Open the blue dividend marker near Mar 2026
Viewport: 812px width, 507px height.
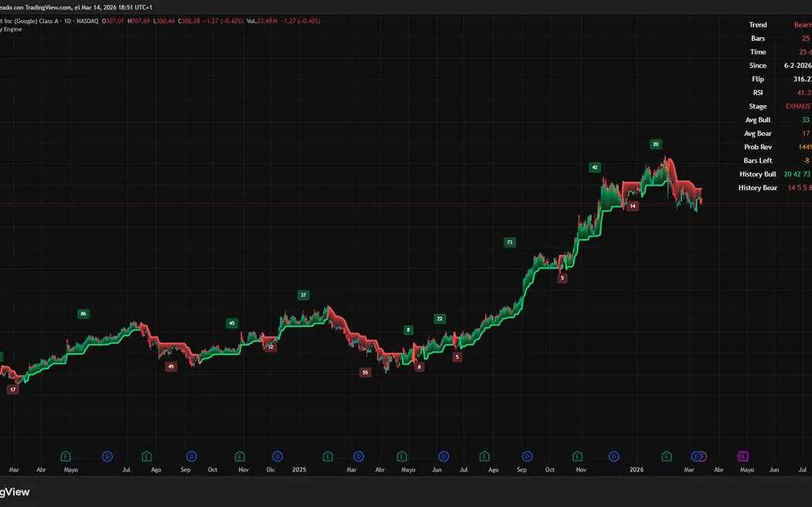(x=696, y=456)
